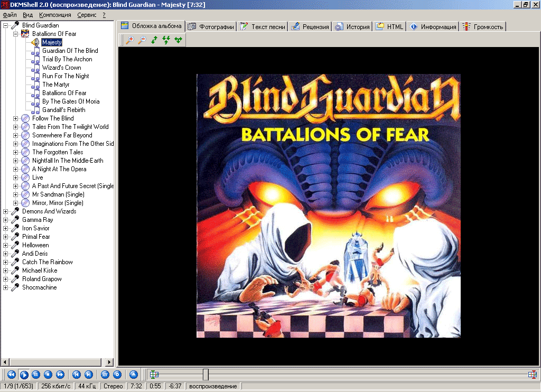Expand the Somewhere Far Beyond album
Screen dimensions: 541x392
tap(15, 135)
